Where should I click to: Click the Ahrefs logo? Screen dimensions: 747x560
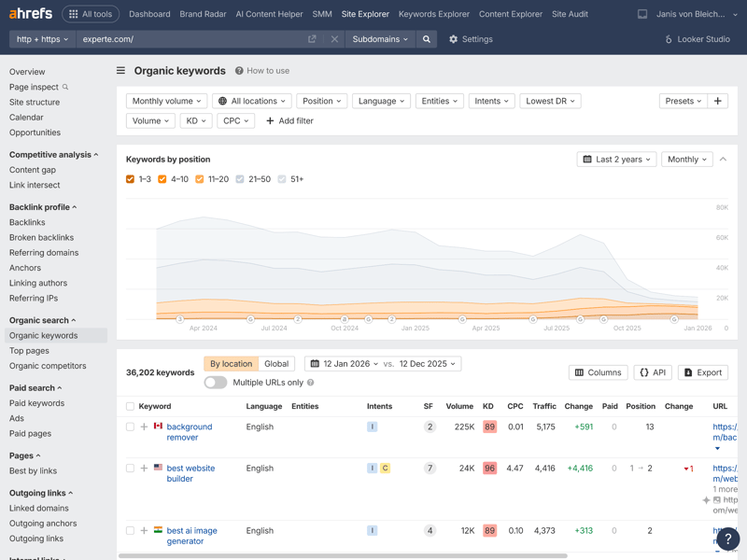(x=31, y=14)
